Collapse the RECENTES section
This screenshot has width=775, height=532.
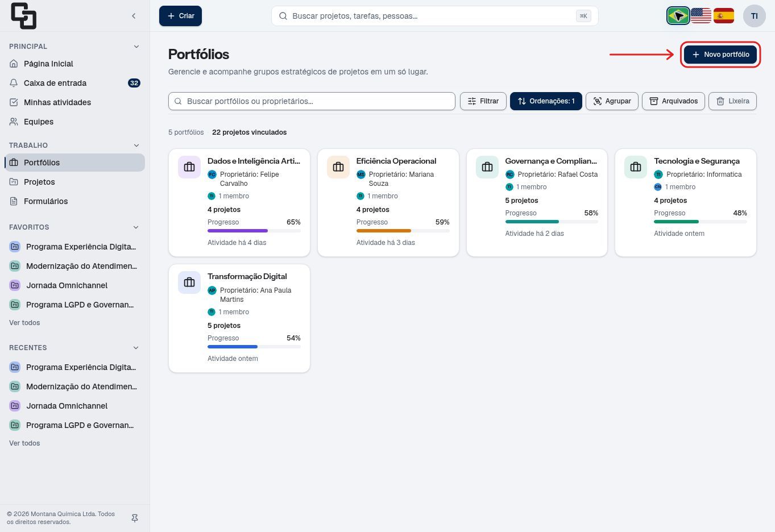click(x=136, y=348)
